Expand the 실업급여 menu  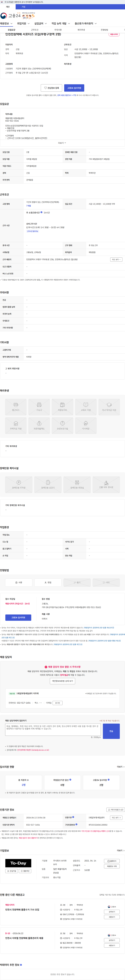pyautogui.click(x=40, y=24)
